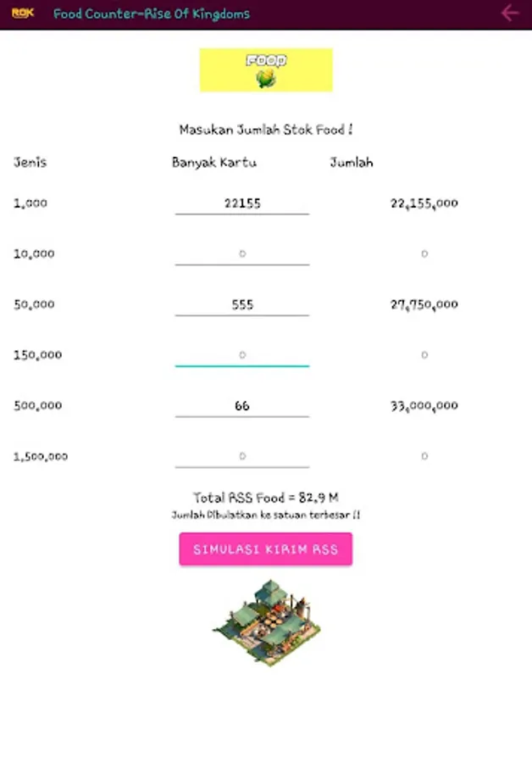Select the 10,000 card count input
Screen dimensions: 532x763
point(242,253)
